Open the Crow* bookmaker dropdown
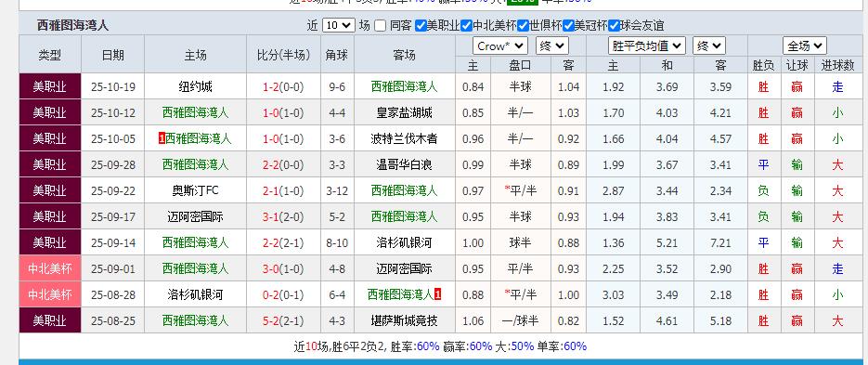 tap(499, 46)
